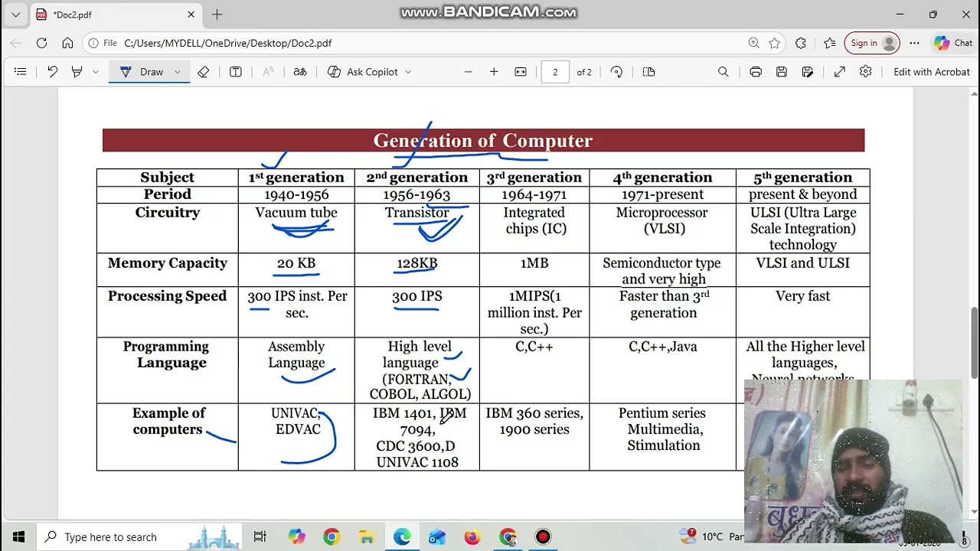Open the table of contents sidebar
Image resolution: width=980 pixels, height=551 pixels.
tap(21, 71)
